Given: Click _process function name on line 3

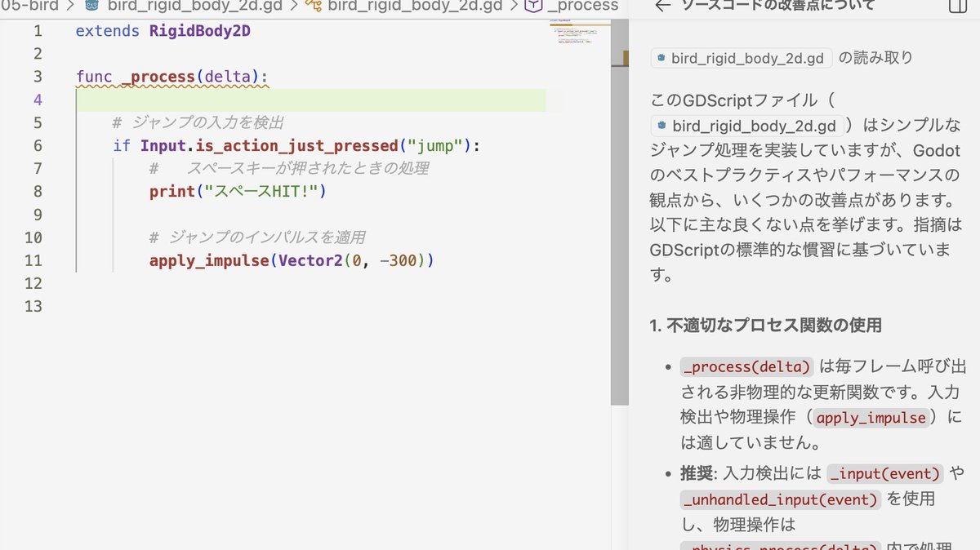Looking at the screenshot, I should (158, 78).
